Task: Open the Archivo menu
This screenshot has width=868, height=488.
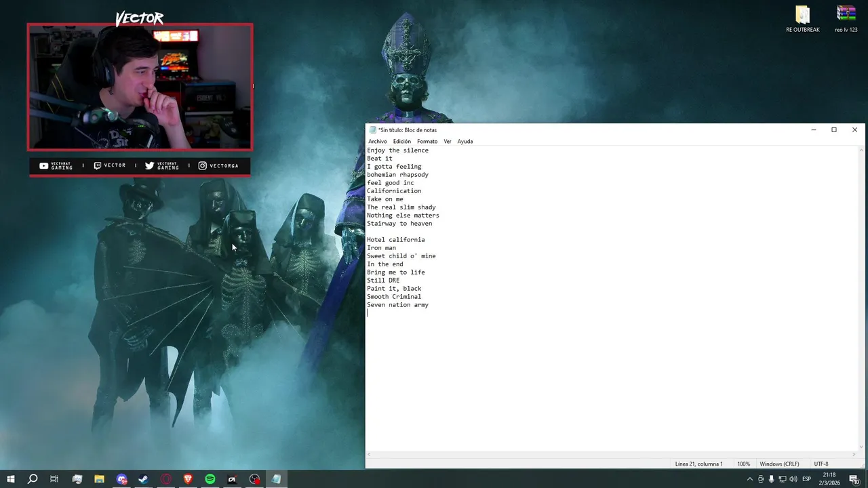Action: tap(378, 141)
